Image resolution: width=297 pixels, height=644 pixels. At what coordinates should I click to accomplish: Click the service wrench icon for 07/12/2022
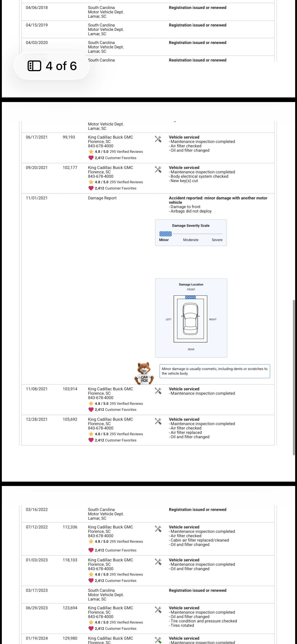[158, 529]
